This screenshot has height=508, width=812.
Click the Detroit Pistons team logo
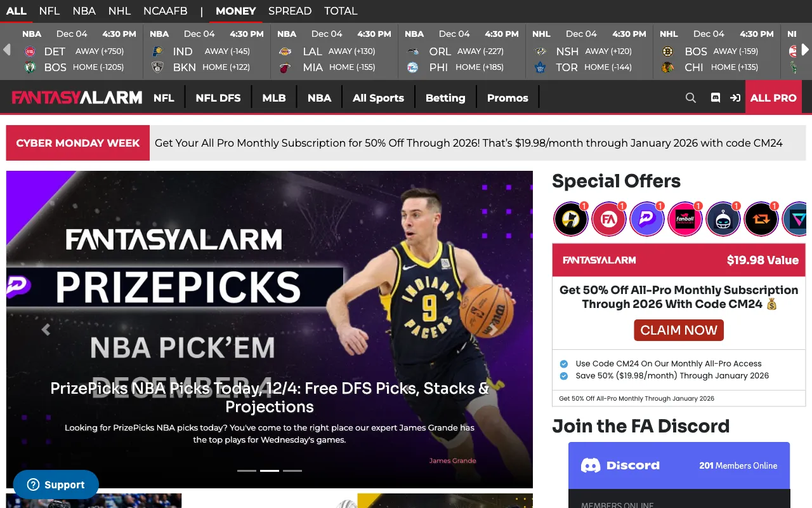pos(30,51)
